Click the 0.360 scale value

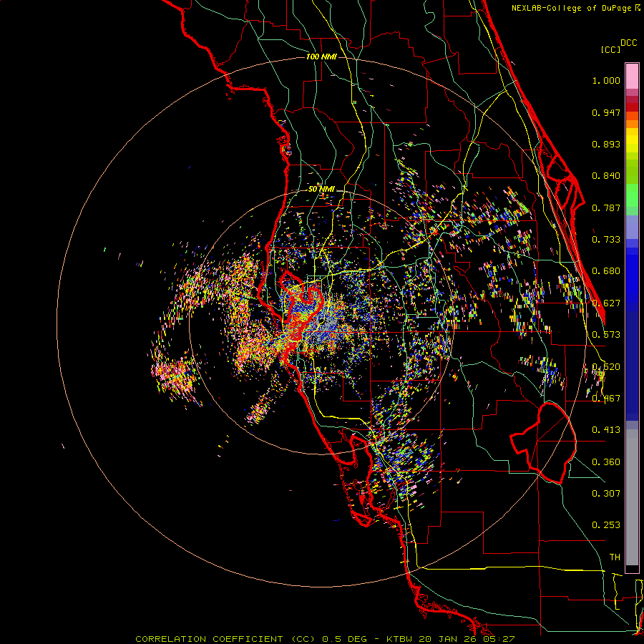[x=606, y=462]
